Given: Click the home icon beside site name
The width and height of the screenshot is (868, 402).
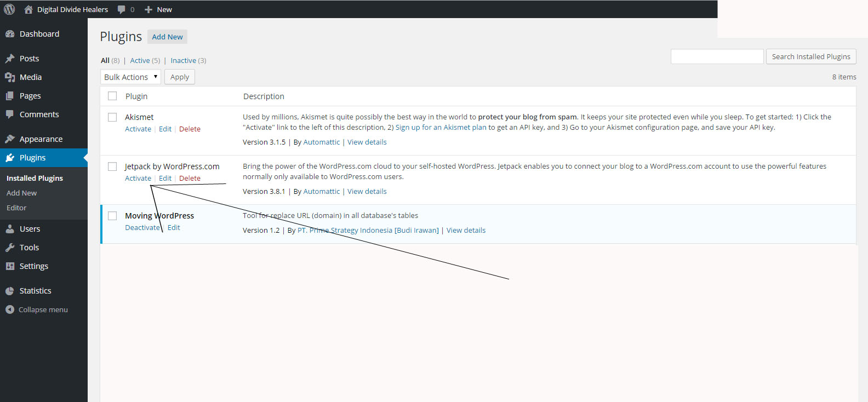Looking at the screenshot, I should point(28,9).
